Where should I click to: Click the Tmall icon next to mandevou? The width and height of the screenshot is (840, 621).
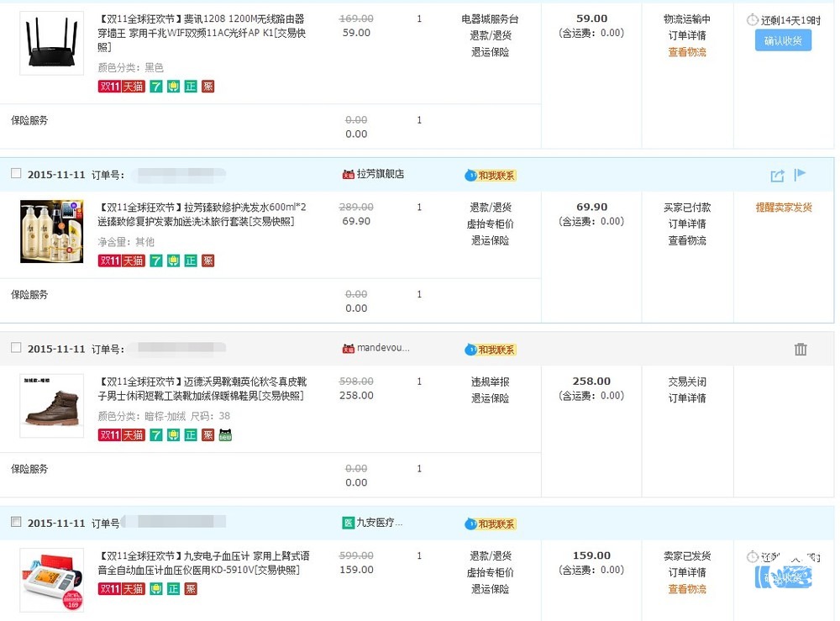[x=349, y=348]
